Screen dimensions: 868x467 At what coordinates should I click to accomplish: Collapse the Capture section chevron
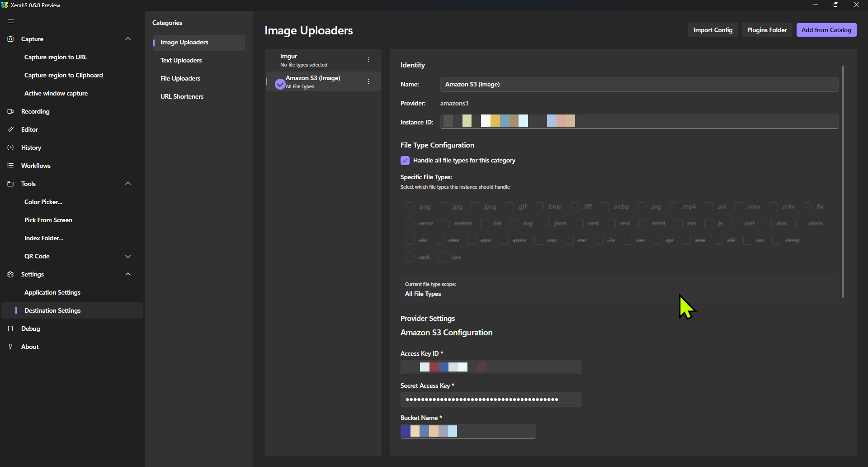tap(128, 39)
